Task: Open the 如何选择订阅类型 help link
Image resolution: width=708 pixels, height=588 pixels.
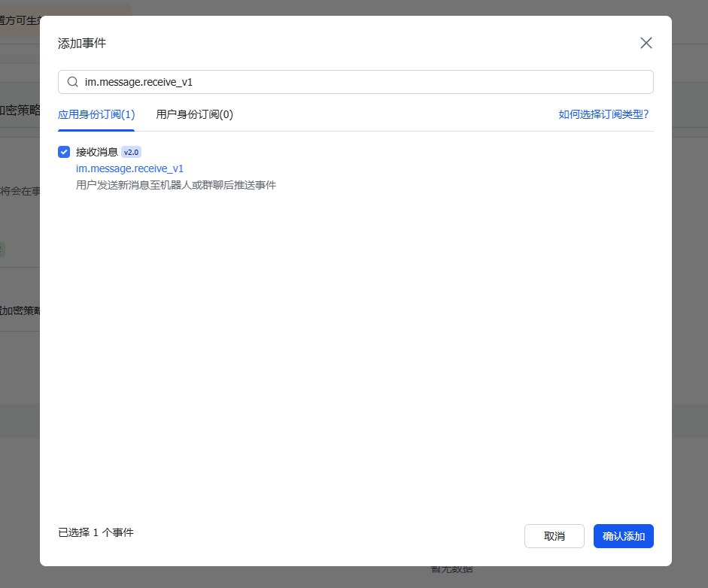Action: 605,114
